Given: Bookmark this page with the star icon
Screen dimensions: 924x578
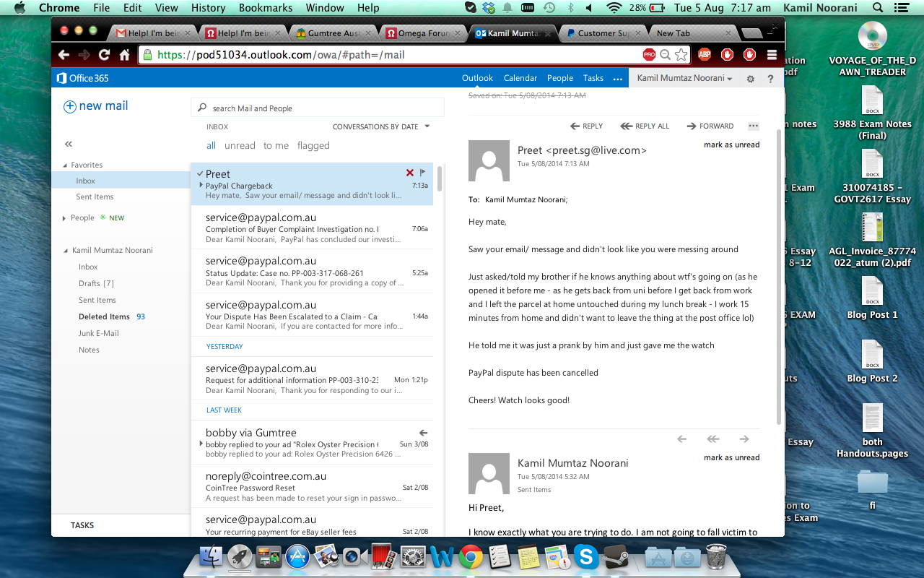Looking at the screenshot, I should pyautogui.click(x=681, y=55).
